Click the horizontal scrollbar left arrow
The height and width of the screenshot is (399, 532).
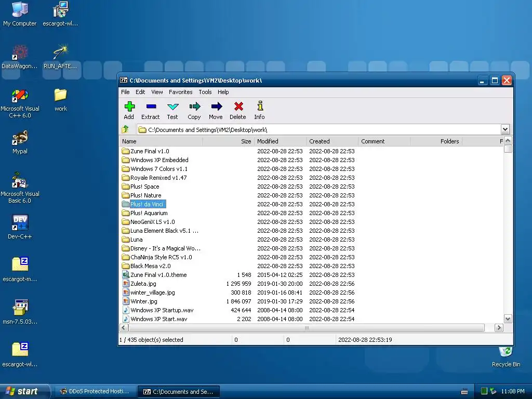124,327
